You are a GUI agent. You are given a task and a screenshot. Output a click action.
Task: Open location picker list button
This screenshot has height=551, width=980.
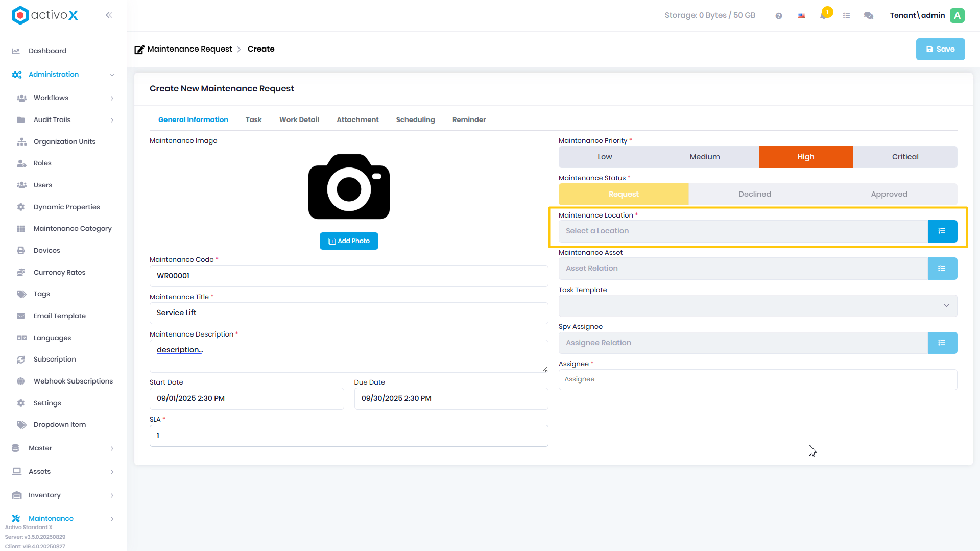(942, 231)
